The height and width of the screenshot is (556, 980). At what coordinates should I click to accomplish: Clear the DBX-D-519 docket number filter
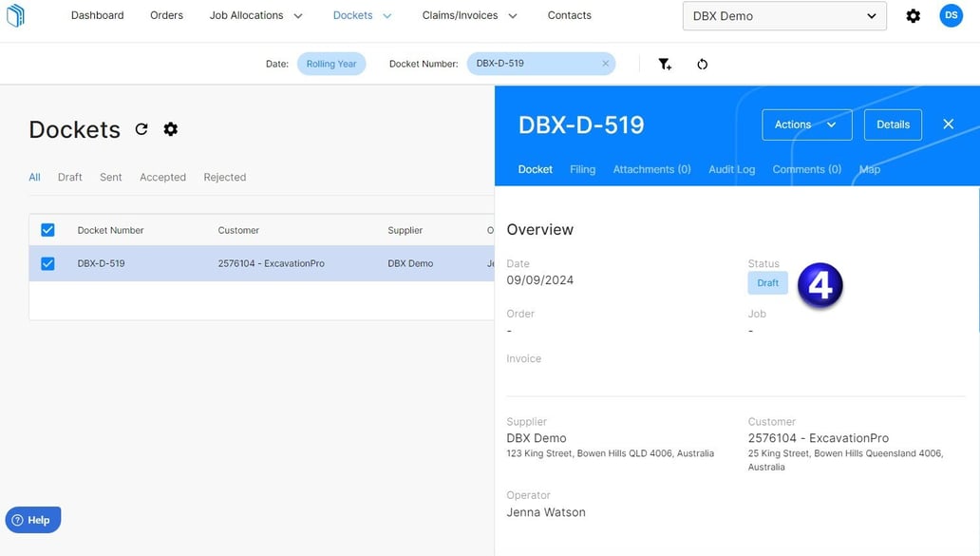click(605, 63)
